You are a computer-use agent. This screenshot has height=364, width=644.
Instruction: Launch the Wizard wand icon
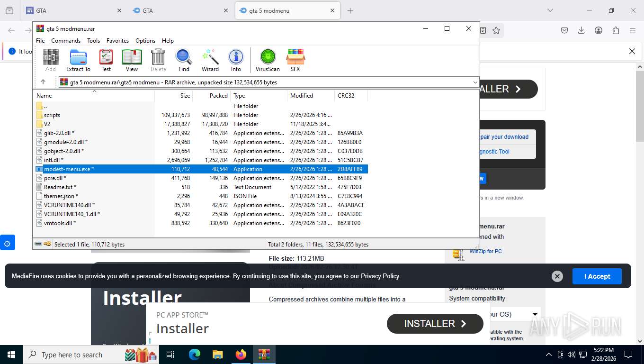[x=210, y=60]
